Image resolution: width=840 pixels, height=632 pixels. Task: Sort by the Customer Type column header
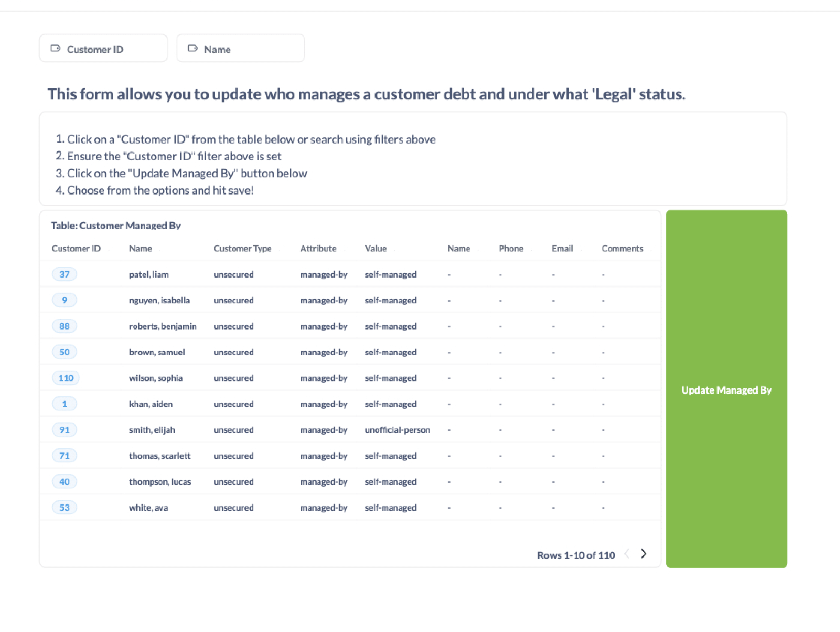(243, 249)
